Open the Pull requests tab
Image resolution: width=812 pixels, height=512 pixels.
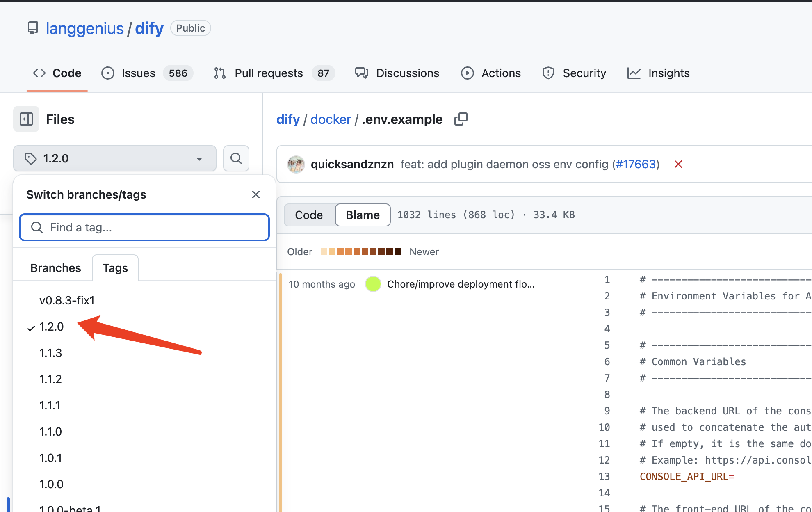click(269, 73)
